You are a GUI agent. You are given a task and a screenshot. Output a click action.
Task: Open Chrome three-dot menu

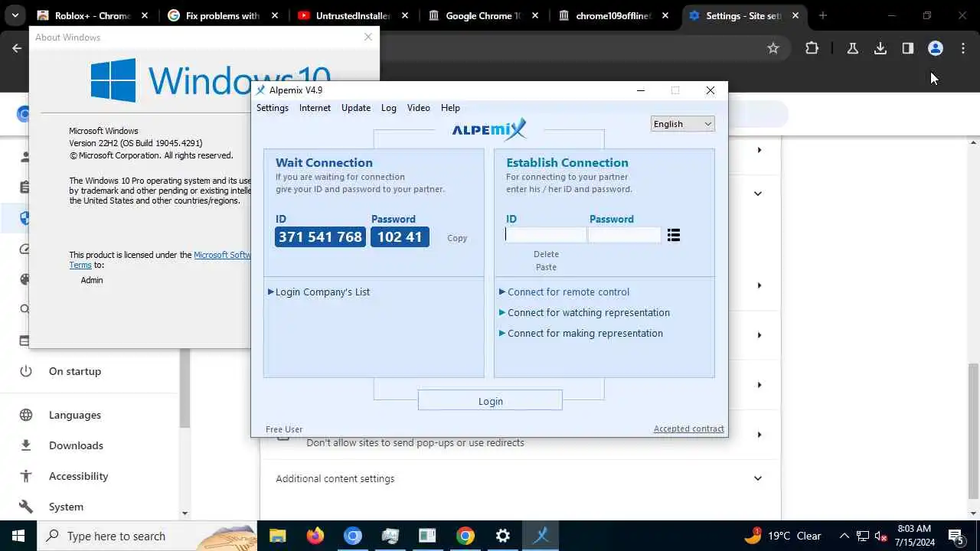pyautogui.click(x=963, y=48)
